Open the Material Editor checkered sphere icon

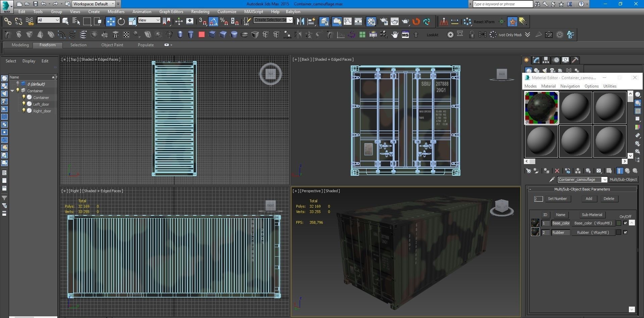point(371,22)
